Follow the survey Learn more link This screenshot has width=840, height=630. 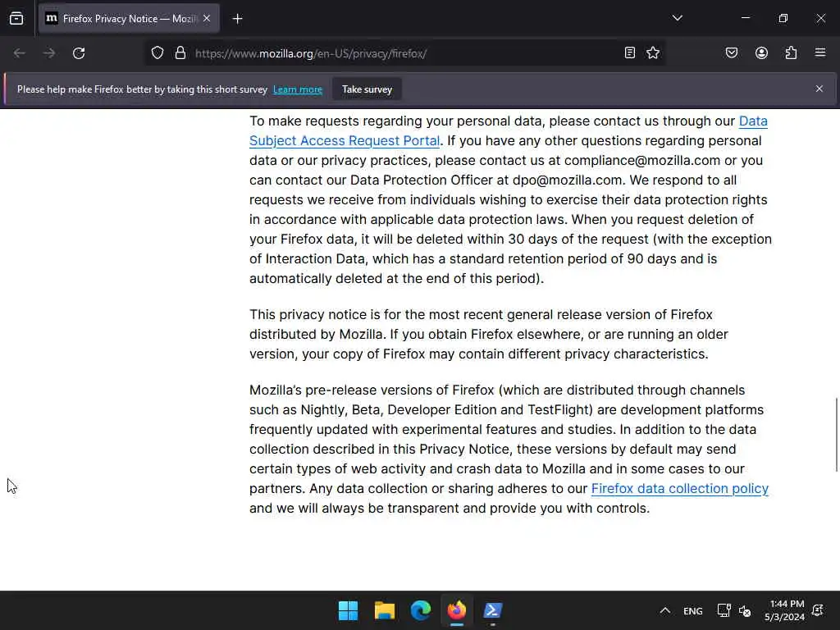297,89
